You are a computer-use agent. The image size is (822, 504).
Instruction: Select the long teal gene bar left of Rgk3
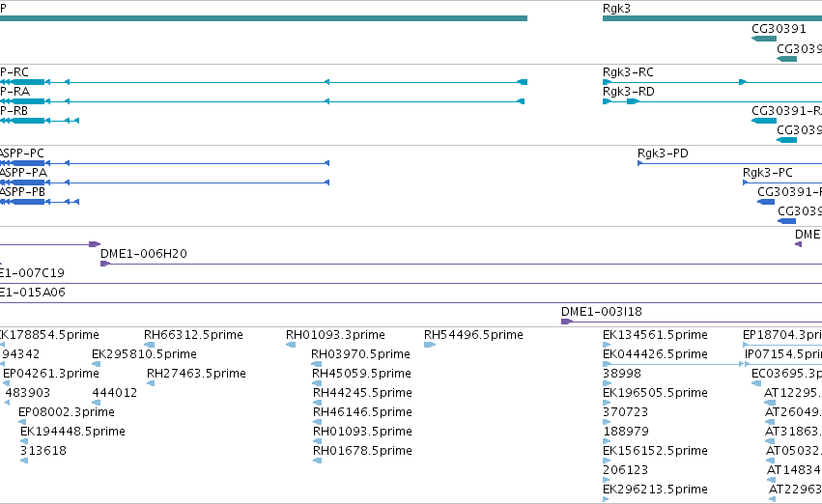[263, 18]
